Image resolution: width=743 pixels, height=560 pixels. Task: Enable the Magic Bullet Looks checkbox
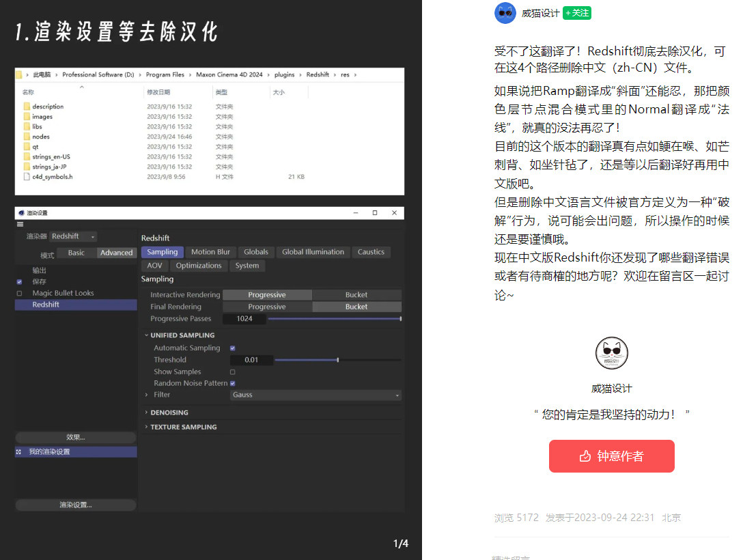(x=19, y=293)
